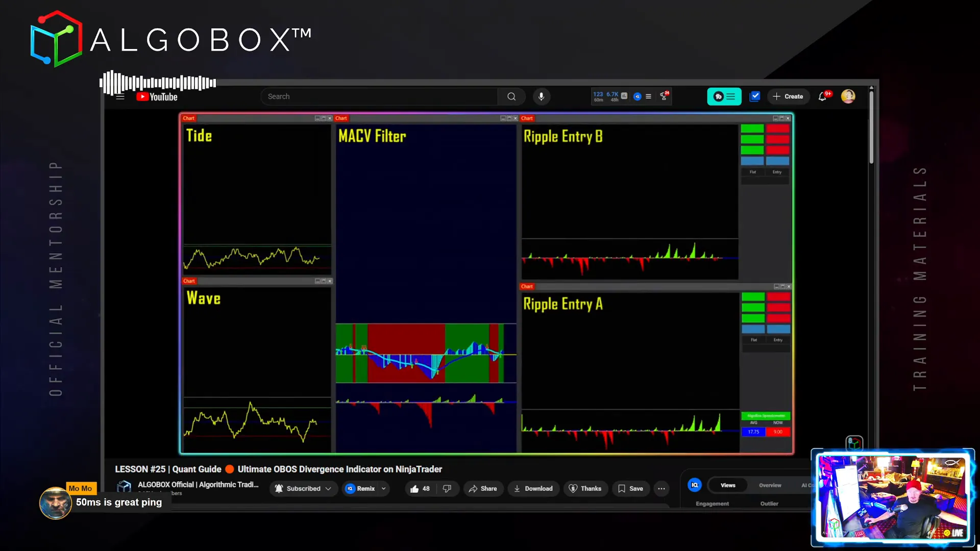This screenshot has height=551, width=980.
Task: Open ALGOBOX Official channel name link
Action: coord(198,485)
